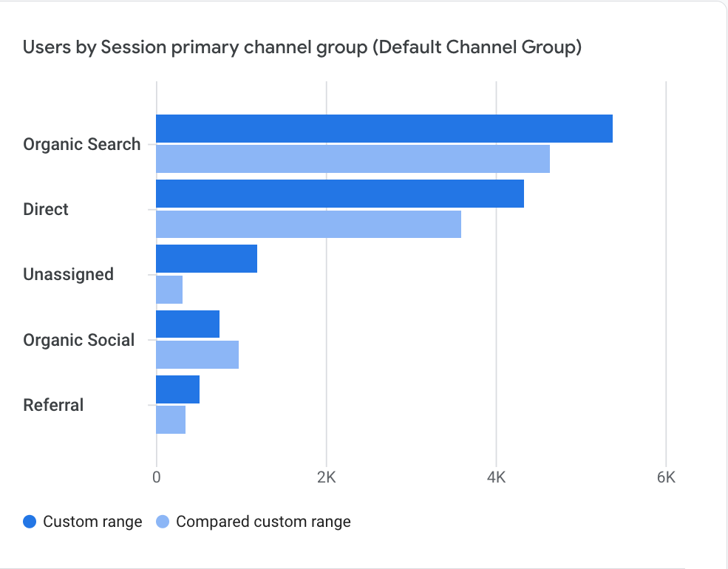Select the Referral light blue comparison bar

point(171,420)
